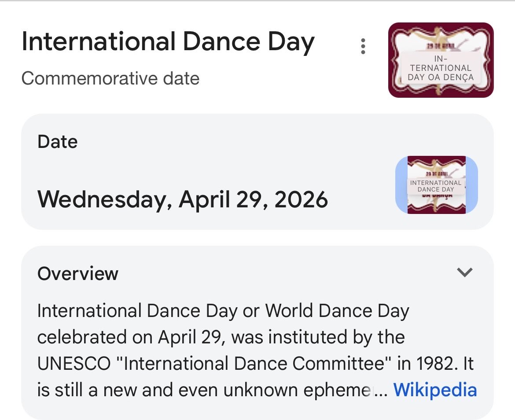Click the Overview heading
This screenshot has width=515, height=420.
tap(78, 273)
